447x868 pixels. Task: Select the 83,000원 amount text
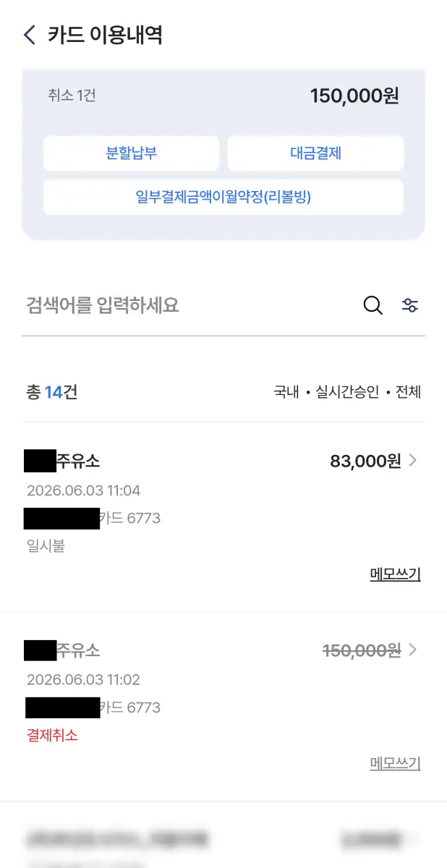365,461
